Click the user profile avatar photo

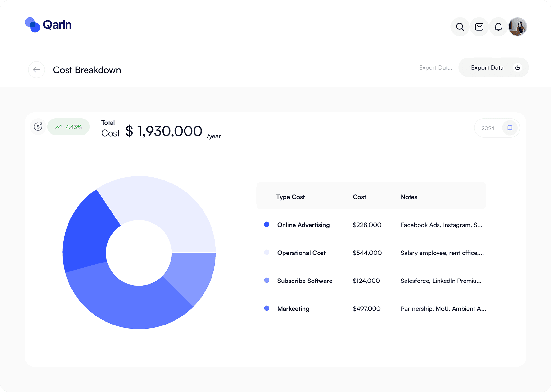coord(518,27)
